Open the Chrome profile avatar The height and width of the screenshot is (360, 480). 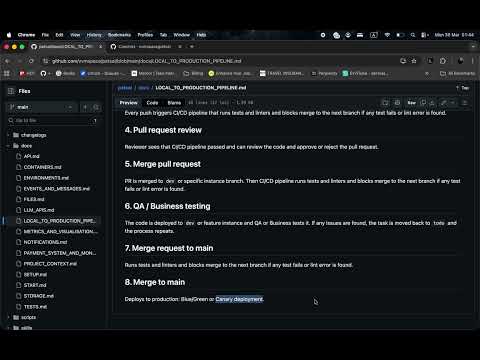(460, 61)
